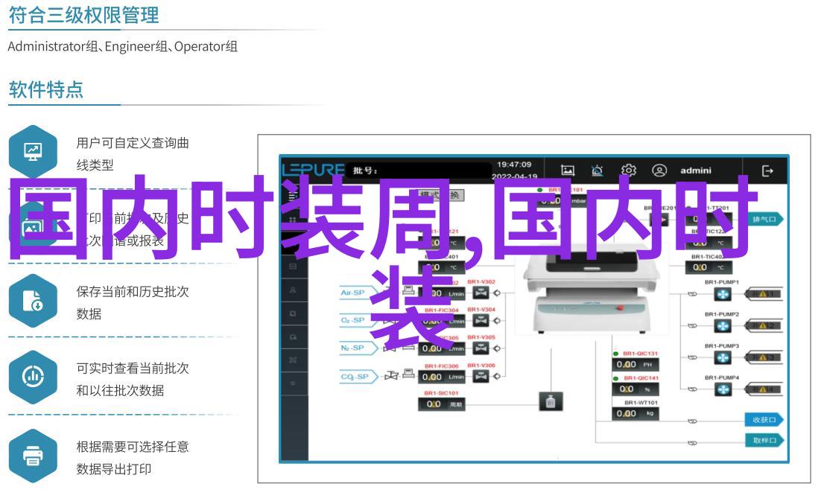The height and width of the screenshot is (504, 824).
Task: Click the 取样口 sampling port tag
Action: coord(764,440)
